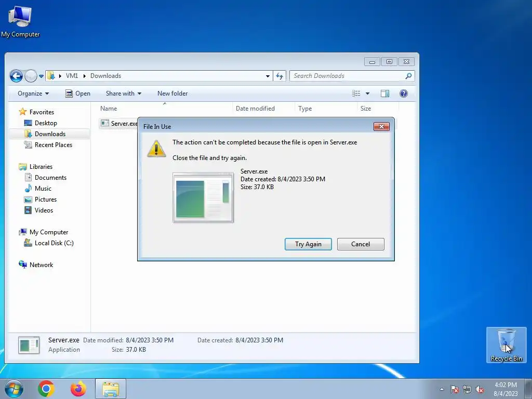The image size is (532, 399).
Task: Expand breadcrumb arrow before VM1
Action: 60,76
